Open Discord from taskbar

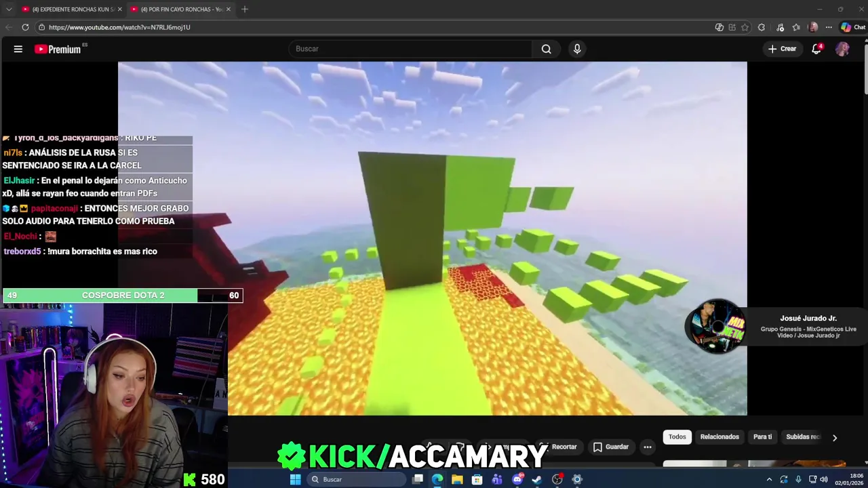click(517, 479)
